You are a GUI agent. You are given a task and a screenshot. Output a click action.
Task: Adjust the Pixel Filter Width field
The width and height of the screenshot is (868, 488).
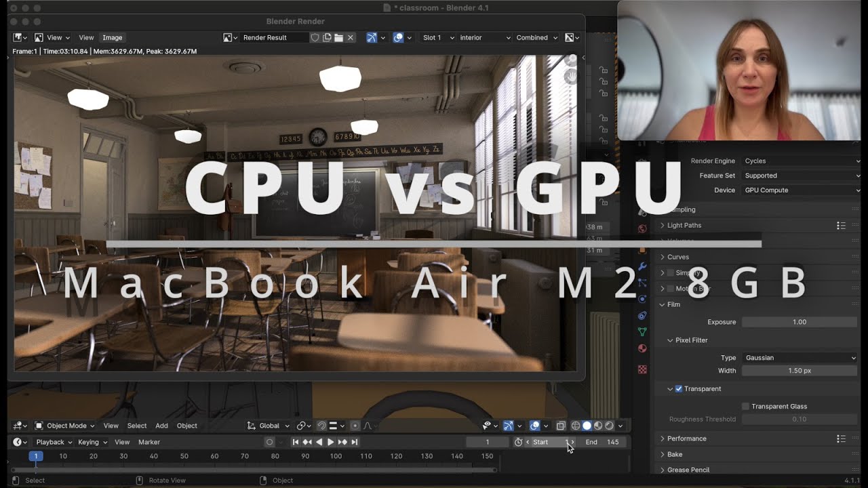pos(800,371)
